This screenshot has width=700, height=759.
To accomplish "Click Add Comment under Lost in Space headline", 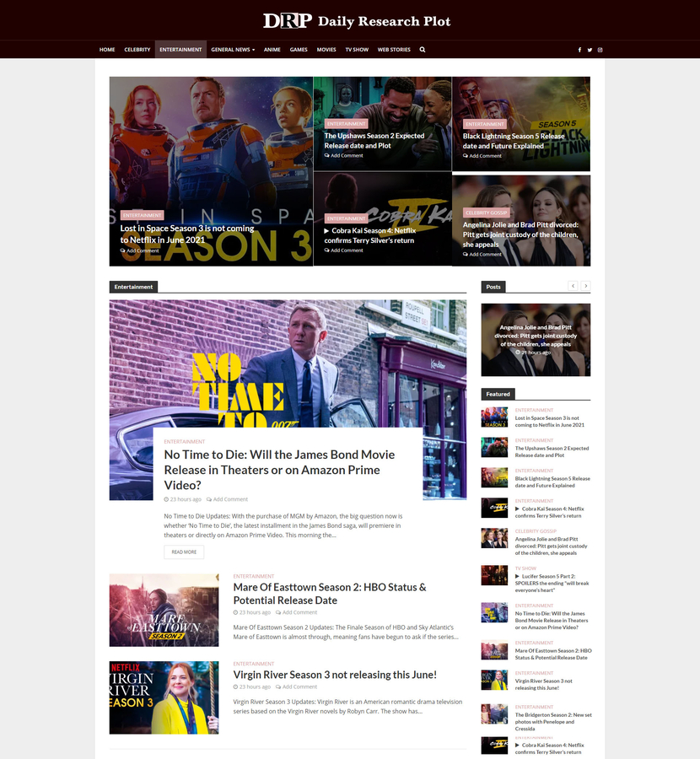I will point(141,250).
